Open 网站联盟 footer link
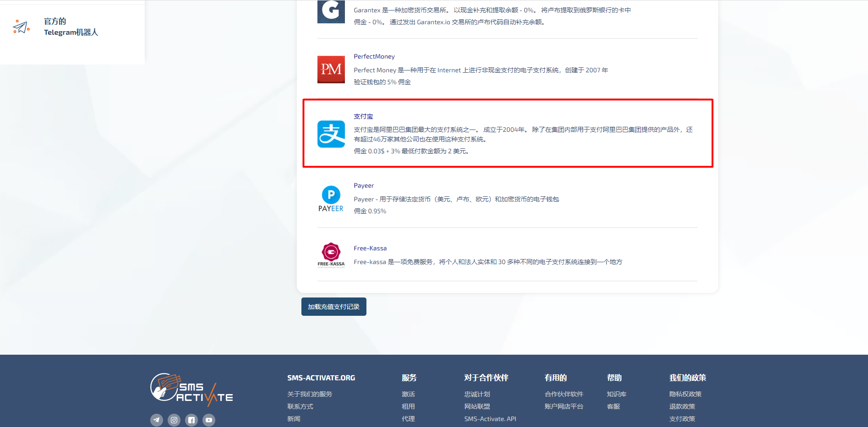The width and height of the screenshot is (868, 427). point(477,406)
